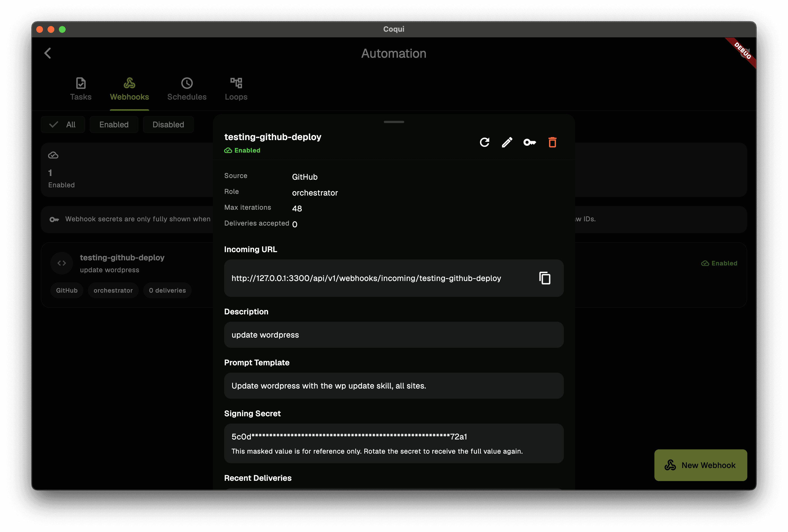Go back with the left arrow icon
788x532 pixels.
[48, 53]
